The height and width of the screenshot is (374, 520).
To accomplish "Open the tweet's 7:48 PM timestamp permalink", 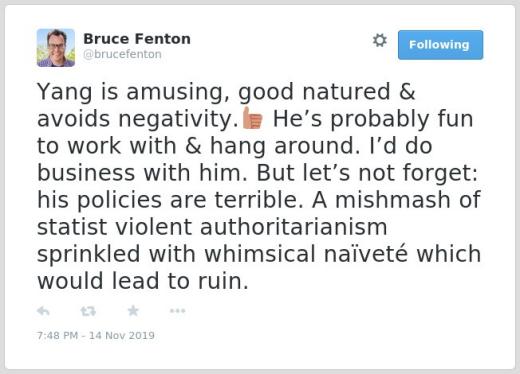I will [57, 335].
